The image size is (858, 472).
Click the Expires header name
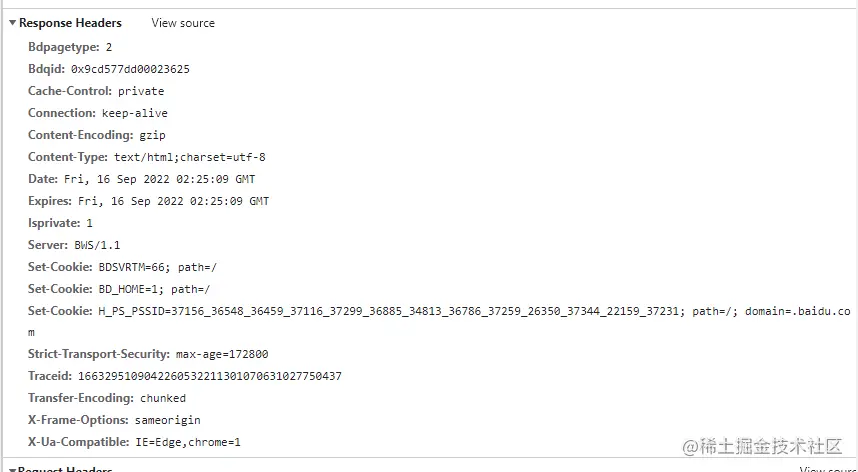[x=50, y=201]
